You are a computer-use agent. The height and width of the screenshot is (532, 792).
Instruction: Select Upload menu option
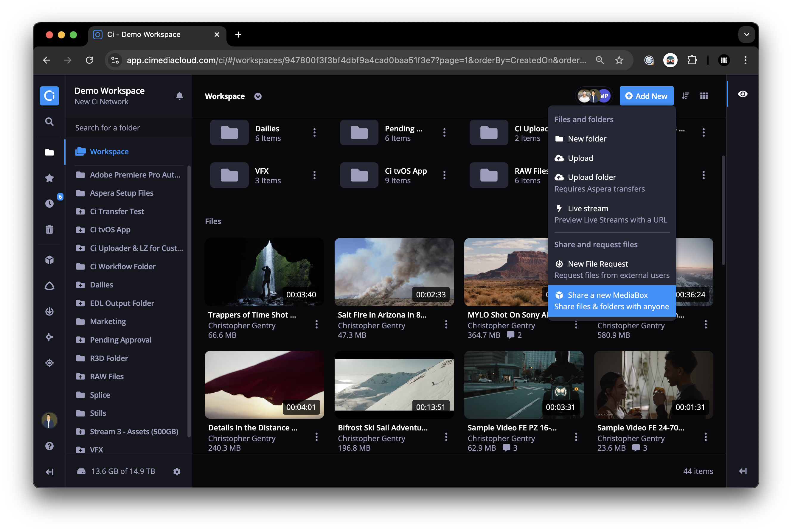(x=611, y=158)
